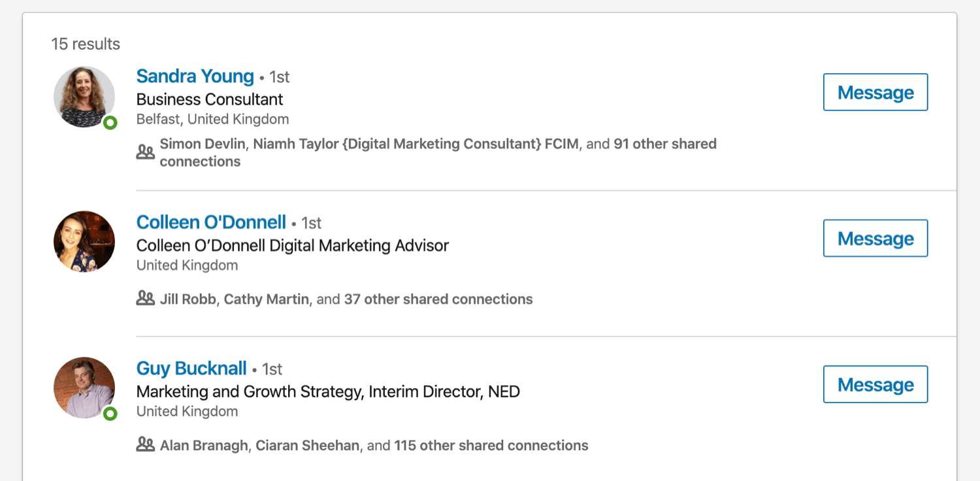The height and width of the screenshot is (481, 980).
Task: Click Guy Bucknall's green online status indicator
Action: [x=111, y=413]
